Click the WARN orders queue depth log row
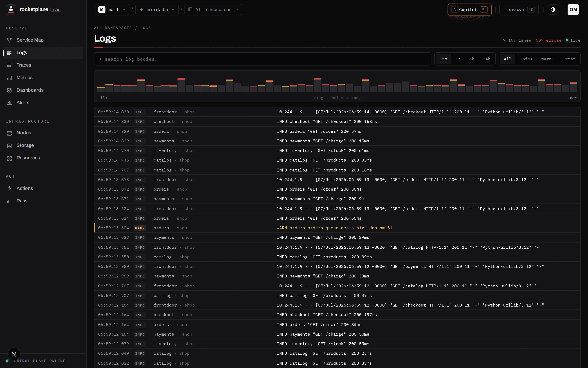This screenshot has width=588, height=368. (x=337, y=228)
